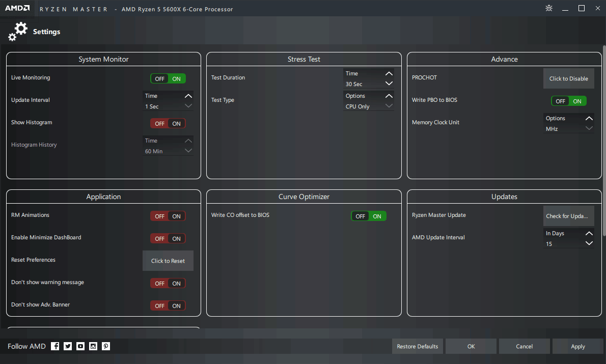Screen dimensions: 606x364
Task: Open AMD's YouTube channel icon
Action: pyautogui.click(x=80, y=346)
